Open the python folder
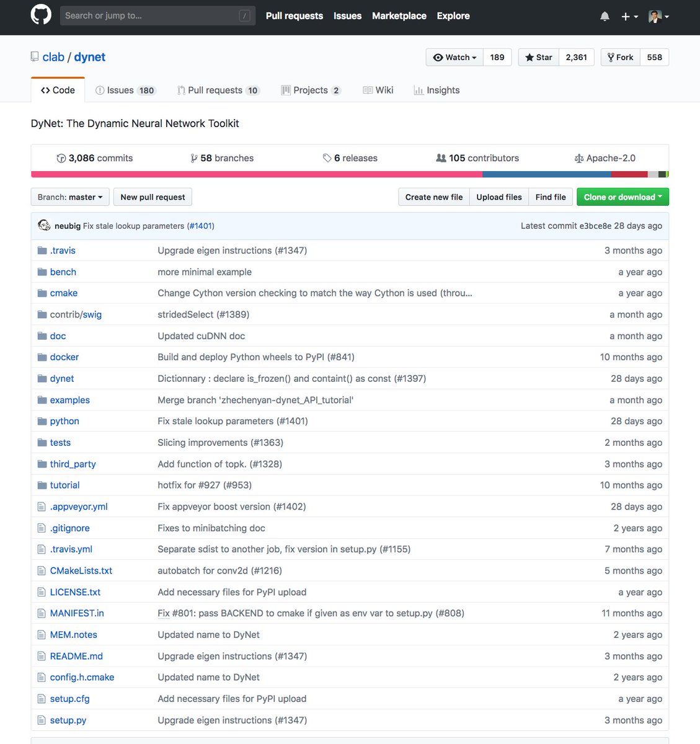The width and height of the screenshot is (700, 744). [64, 422]
